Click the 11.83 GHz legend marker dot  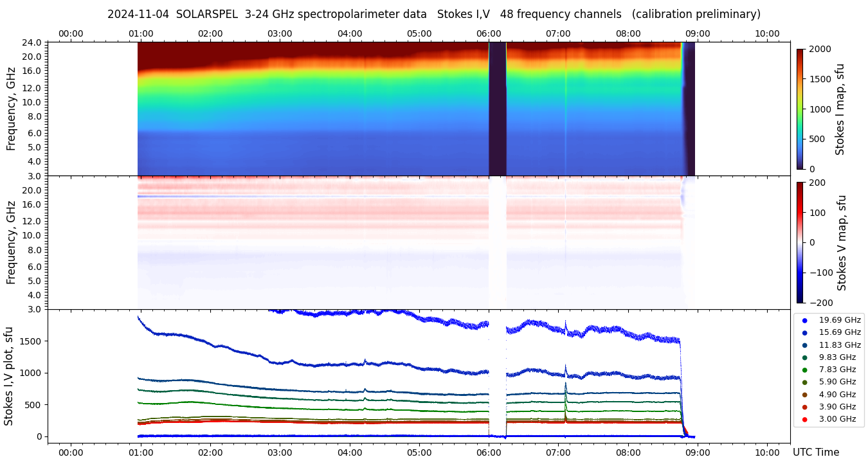pyautogui.click(x=804, y=345)
